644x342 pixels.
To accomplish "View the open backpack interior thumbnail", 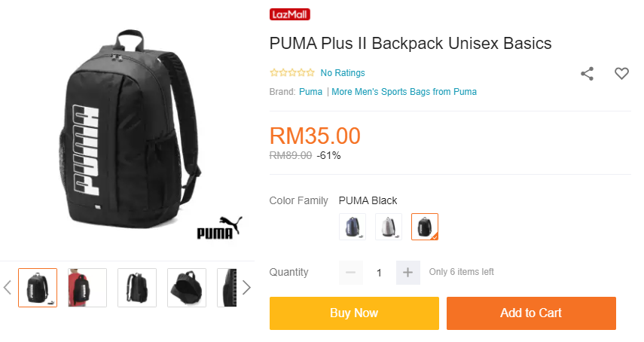I will [x=187, y=288].
